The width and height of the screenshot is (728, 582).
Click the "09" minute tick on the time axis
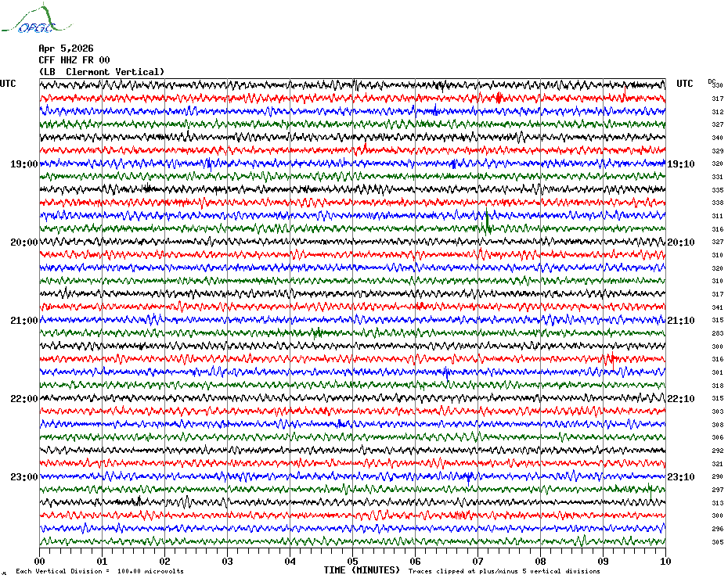[x=603, y=561]
